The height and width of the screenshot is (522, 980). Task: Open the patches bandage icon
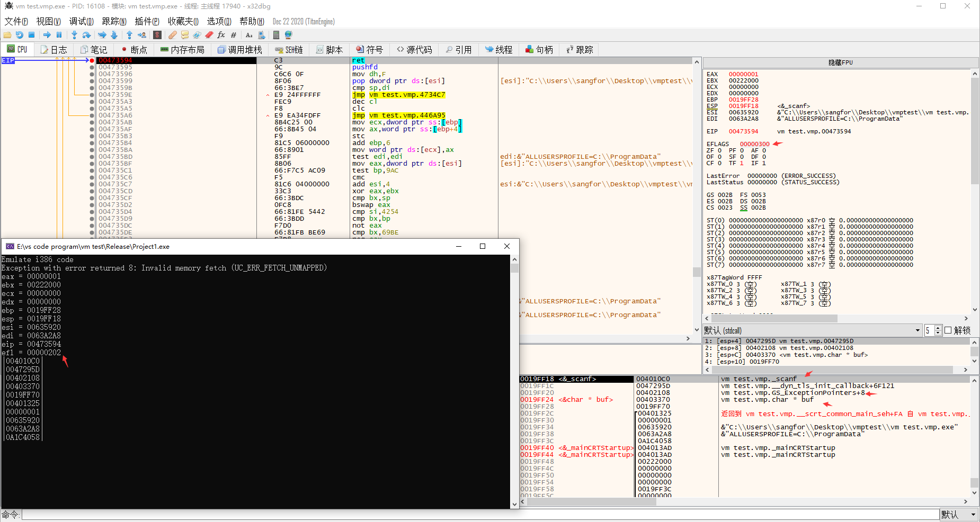tap(173, 35)
